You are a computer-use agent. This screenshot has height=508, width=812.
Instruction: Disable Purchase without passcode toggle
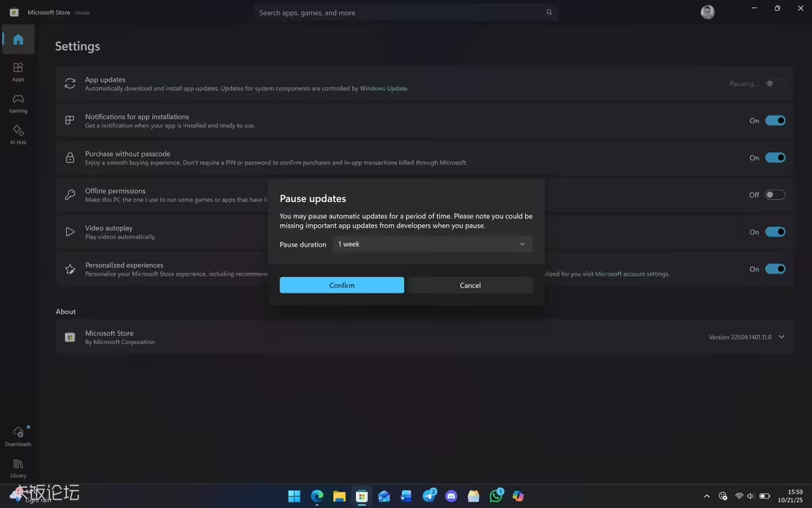[x=775, y=158]
